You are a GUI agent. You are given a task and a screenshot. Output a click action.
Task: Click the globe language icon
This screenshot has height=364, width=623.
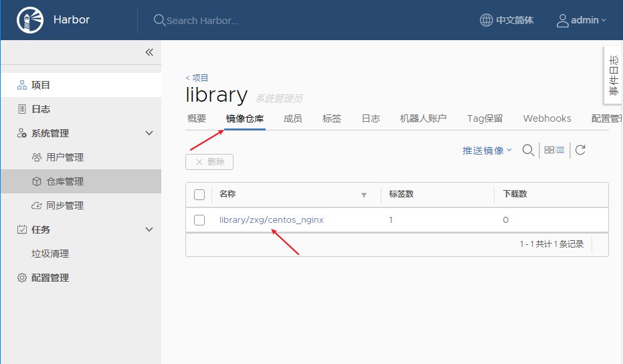coord(486,20)
